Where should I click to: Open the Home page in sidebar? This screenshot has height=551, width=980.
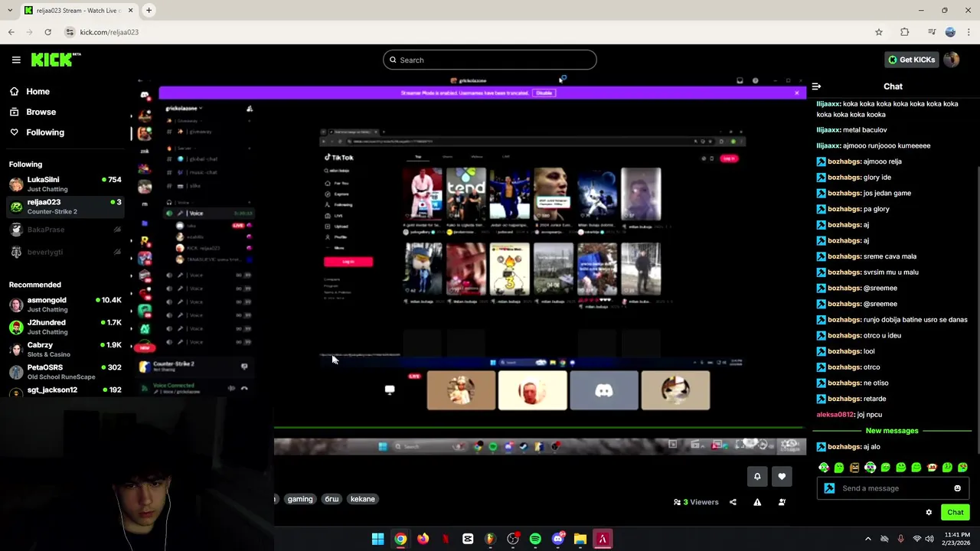click(x=38, y=91)
